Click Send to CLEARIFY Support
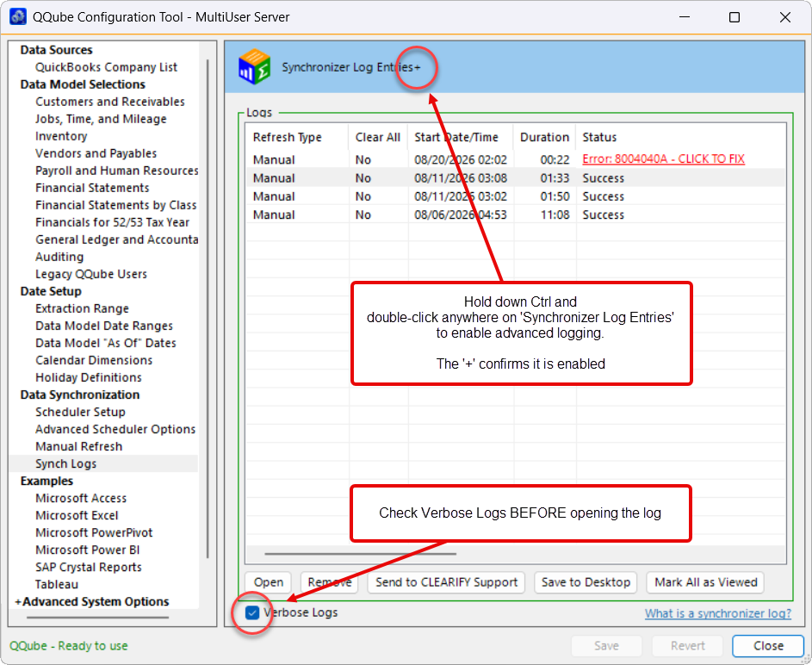This screenshot has width=812, height=665. (446, 582)
